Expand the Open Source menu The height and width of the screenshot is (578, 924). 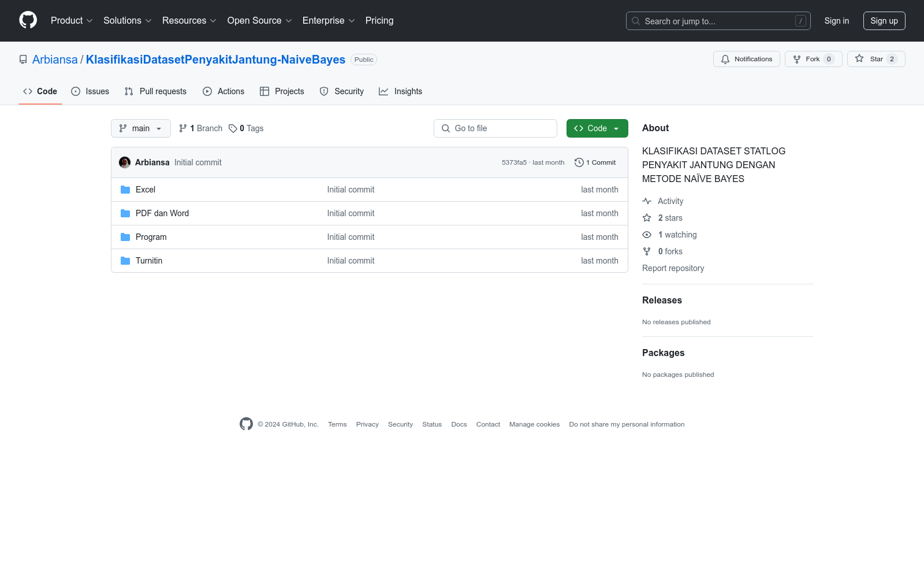pyautogui.click(x=260, y=20)
